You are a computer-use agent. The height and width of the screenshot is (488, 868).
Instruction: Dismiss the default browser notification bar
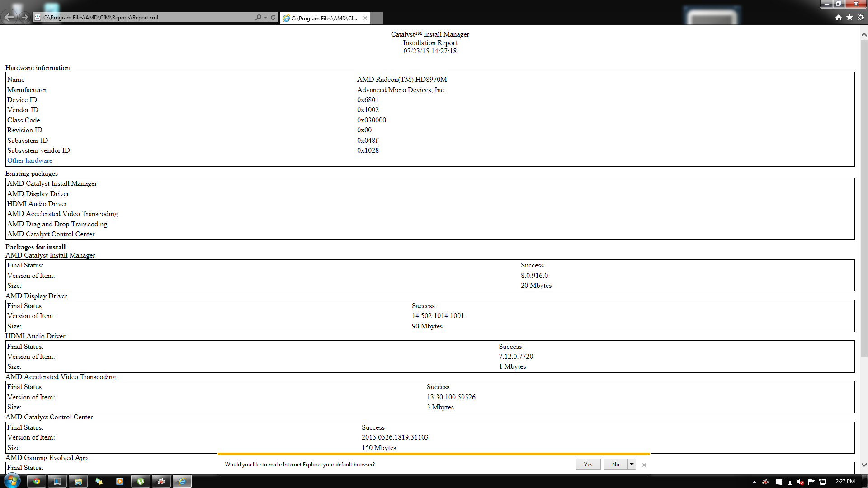tap(644, 465)
